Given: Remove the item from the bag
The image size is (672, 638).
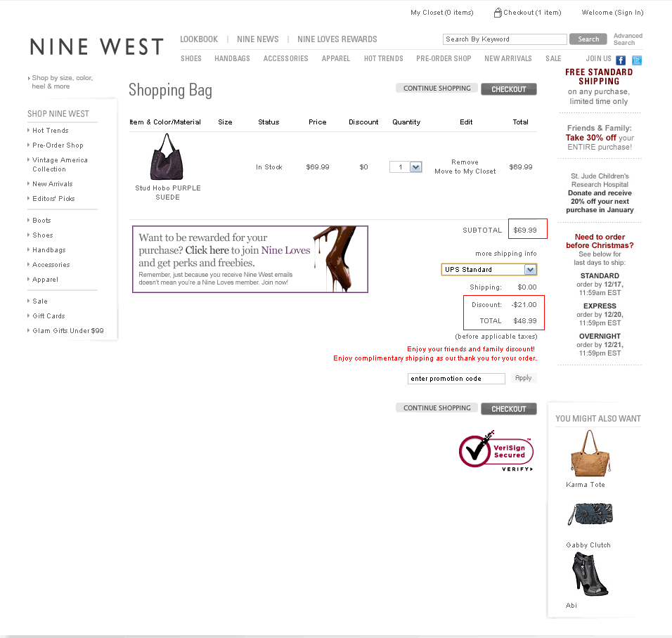Looking at the screenshot, I should [465, 162].
